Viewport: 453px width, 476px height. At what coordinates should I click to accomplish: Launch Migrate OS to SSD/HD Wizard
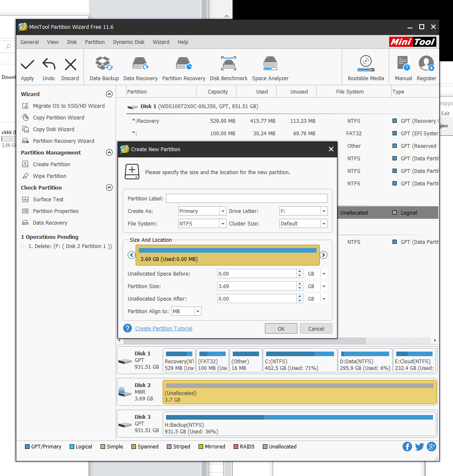pos(63,106)
